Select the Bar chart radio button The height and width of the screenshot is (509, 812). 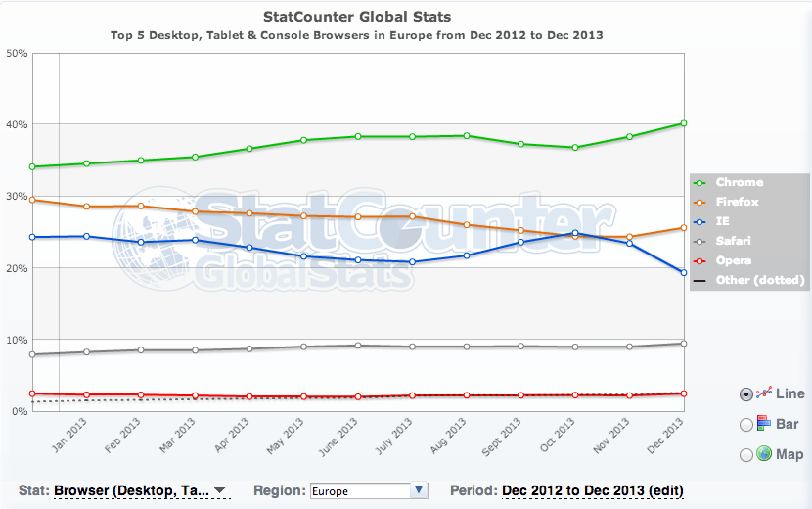click(x=745, y=425)
